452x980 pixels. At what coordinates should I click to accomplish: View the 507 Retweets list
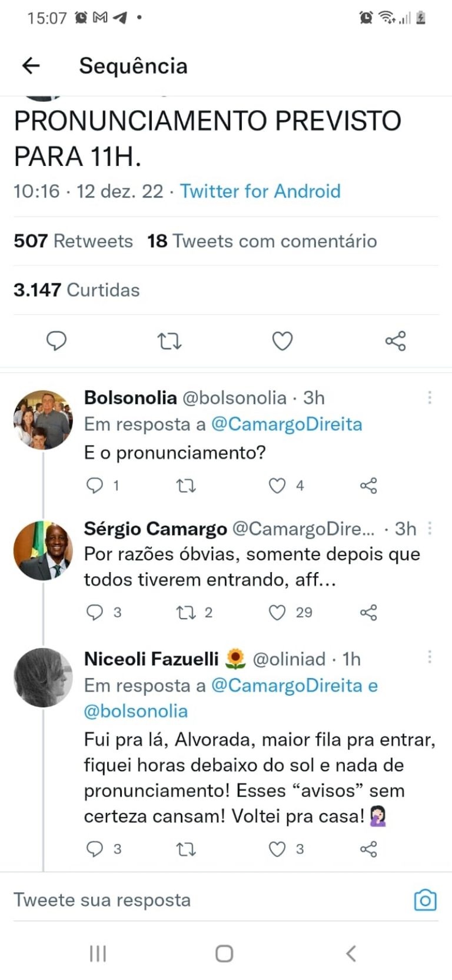[x=73, y=241]
